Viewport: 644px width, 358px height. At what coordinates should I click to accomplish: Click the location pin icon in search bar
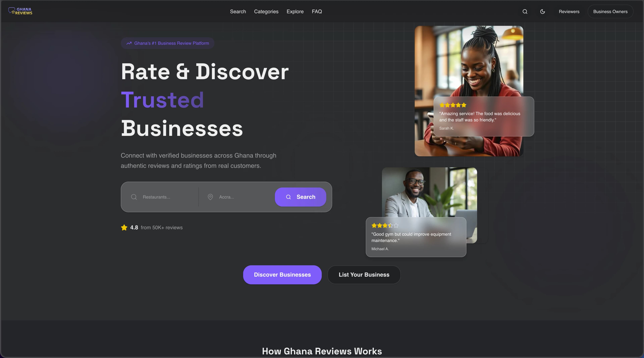click(210, 197)
